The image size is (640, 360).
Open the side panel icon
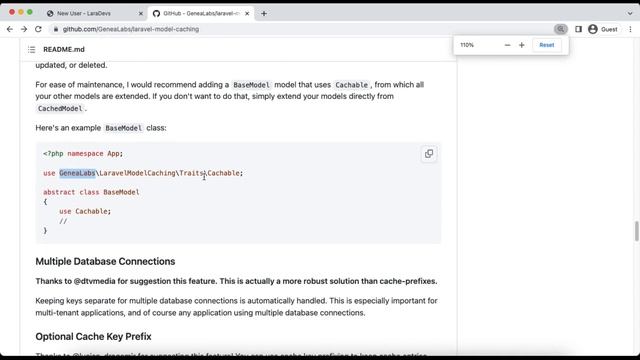pyautogui.click(x=578, y=29)
